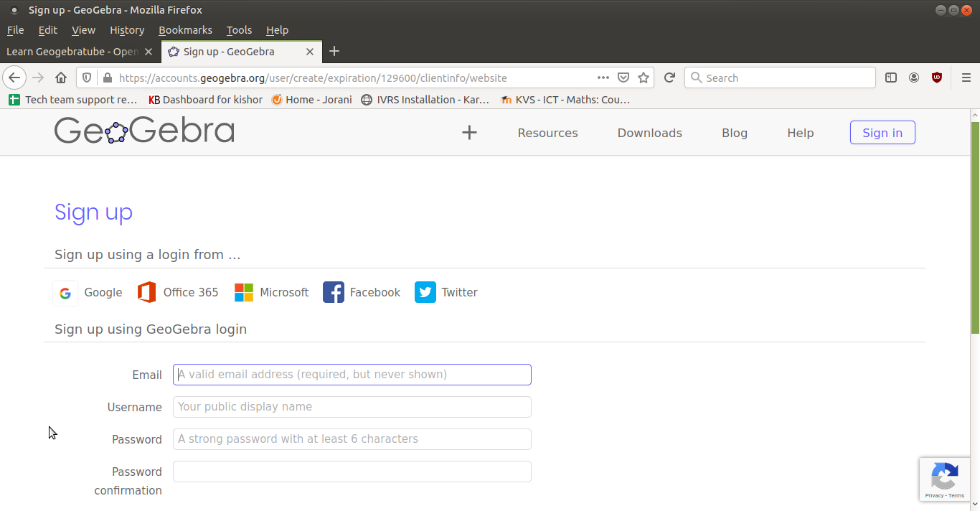
Task: Sign up using the Office 365 icon
Action: pyautogui.click(x=147, y=292)
